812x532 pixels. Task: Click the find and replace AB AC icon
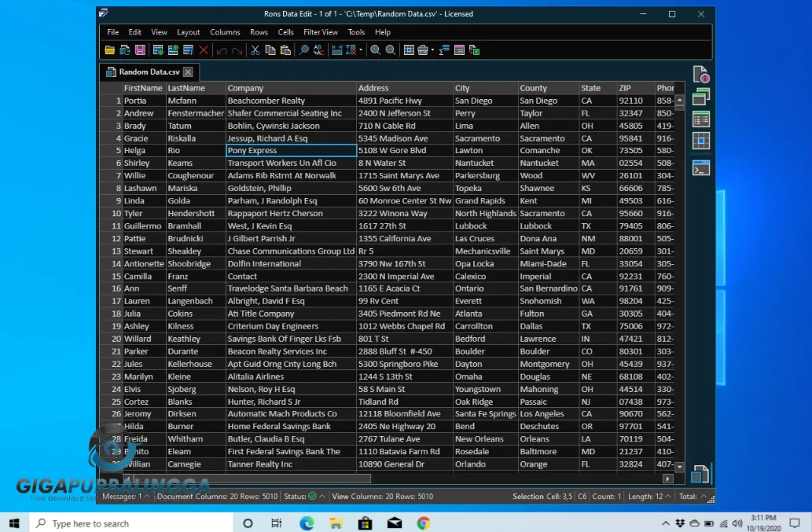pos(318,50)
